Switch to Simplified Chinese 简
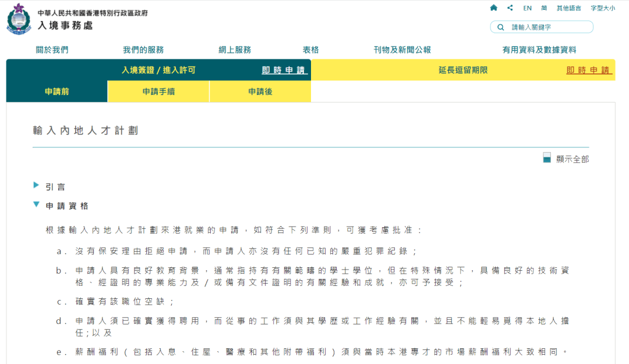 click(x=544, y=8)
